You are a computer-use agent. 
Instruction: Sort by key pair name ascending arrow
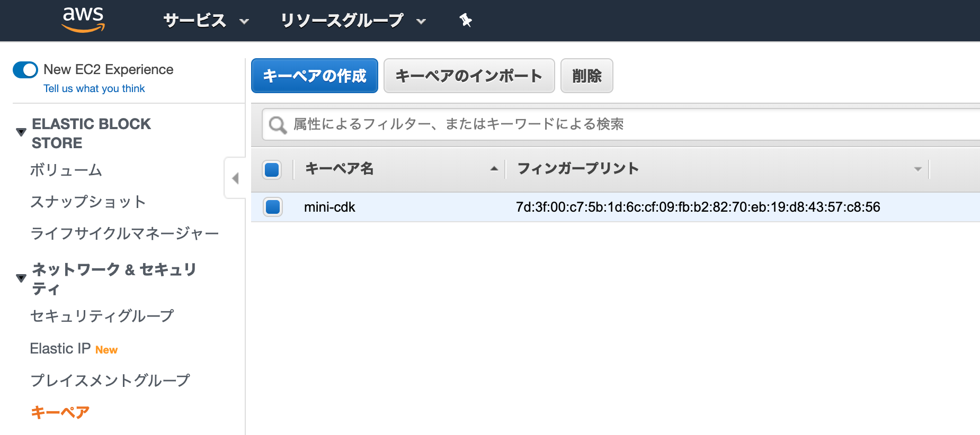(x=494, y=169)
